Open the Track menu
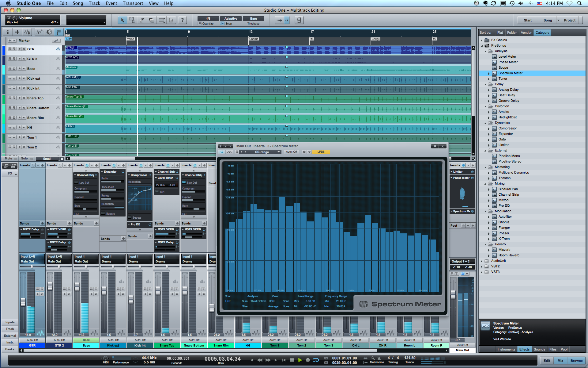 click(x=93, y=3)
